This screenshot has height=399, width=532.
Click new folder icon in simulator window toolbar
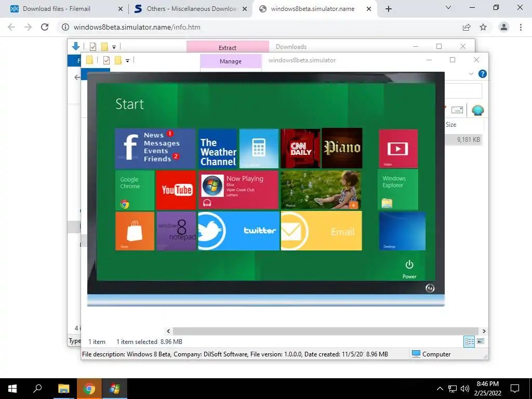coord(118,60)
